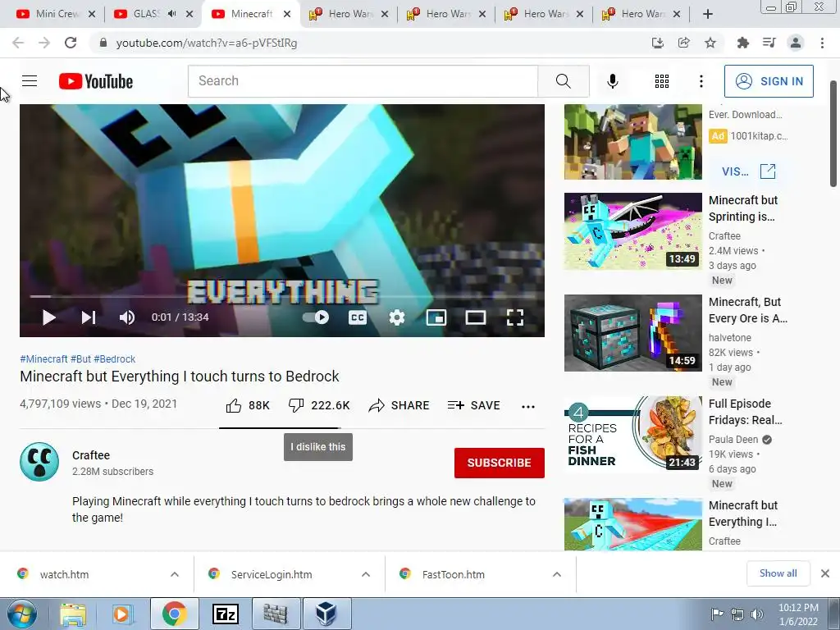Open system tray volume icon

coord(757,614)
